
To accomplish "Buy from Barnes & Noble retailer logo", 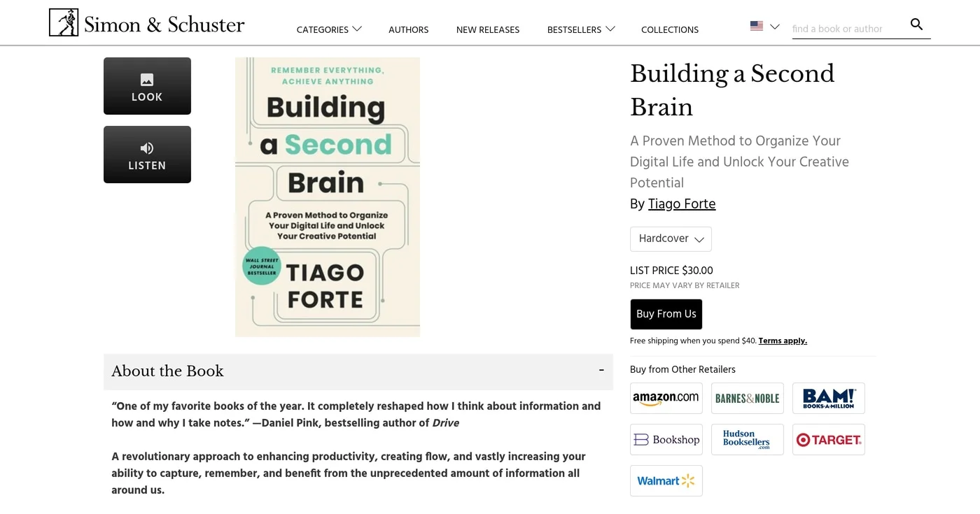I will click(747, 398).
